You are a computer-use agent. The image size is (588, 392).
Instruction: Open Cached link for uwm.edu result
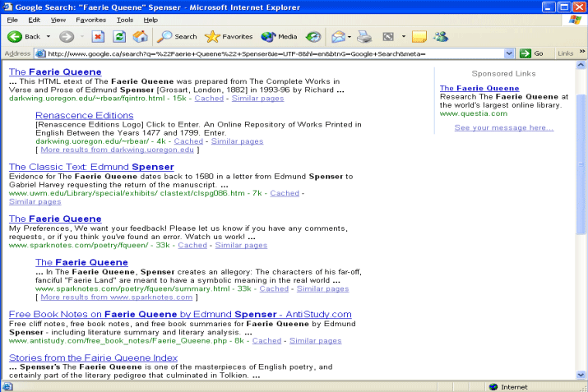tap(285, 193)
